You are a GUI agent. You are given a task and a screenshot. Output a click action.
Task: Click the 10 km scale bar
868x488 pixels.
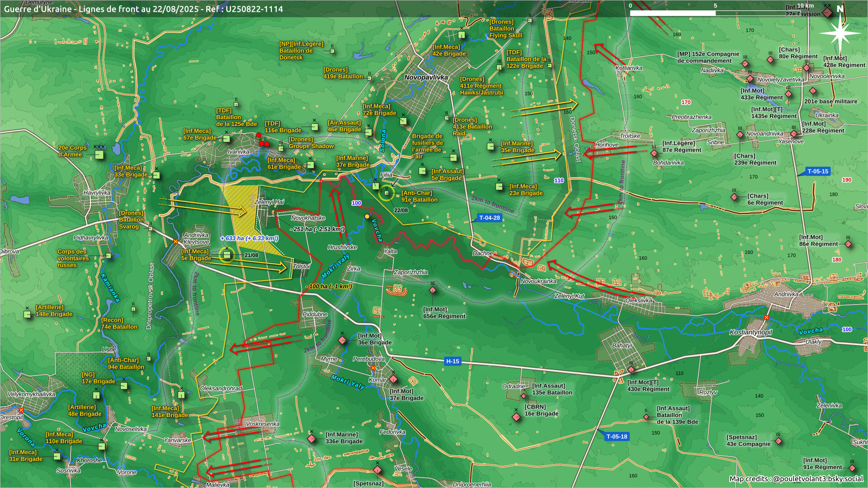pyautogui.click(x=715, y=13)
